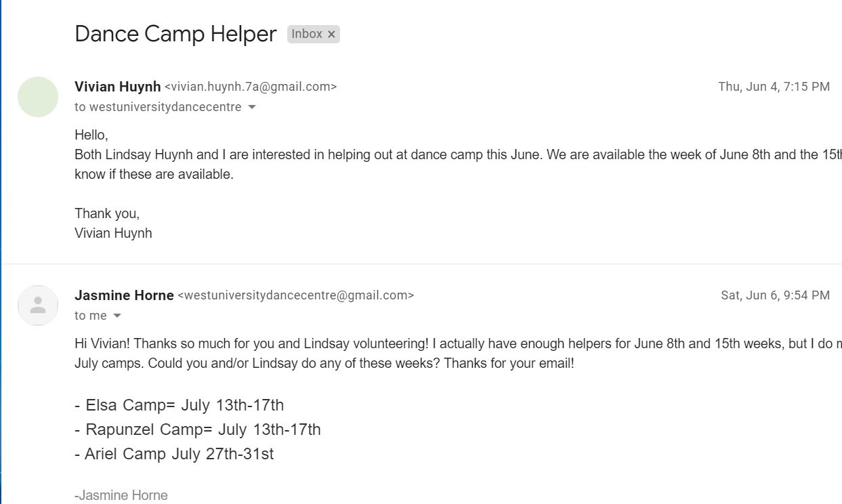Click the Elsa Camp July 13th-17th line
The image size is (842, 504).
[180, 405]
